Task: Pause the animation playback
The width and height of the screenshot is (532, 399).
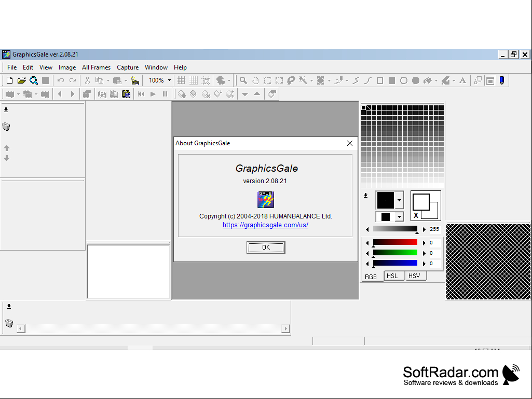Action: click(x=165, y=94)
